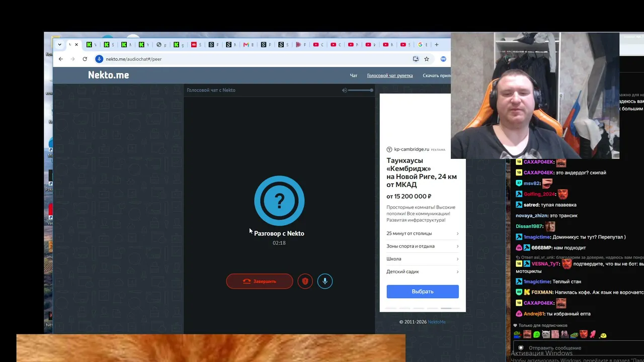
Task: Go forward in the browser
Action: (72, 59)
